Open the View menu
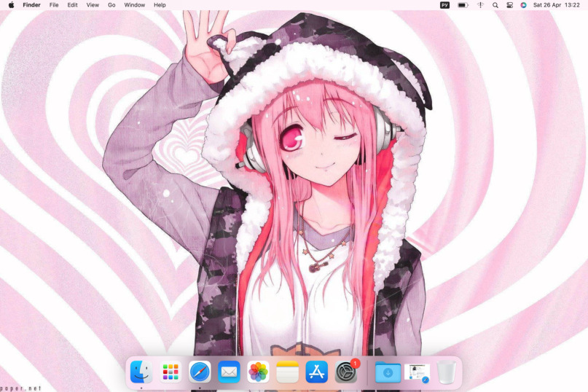The height and width of the screenshot is (392, 588). (93, 5)
